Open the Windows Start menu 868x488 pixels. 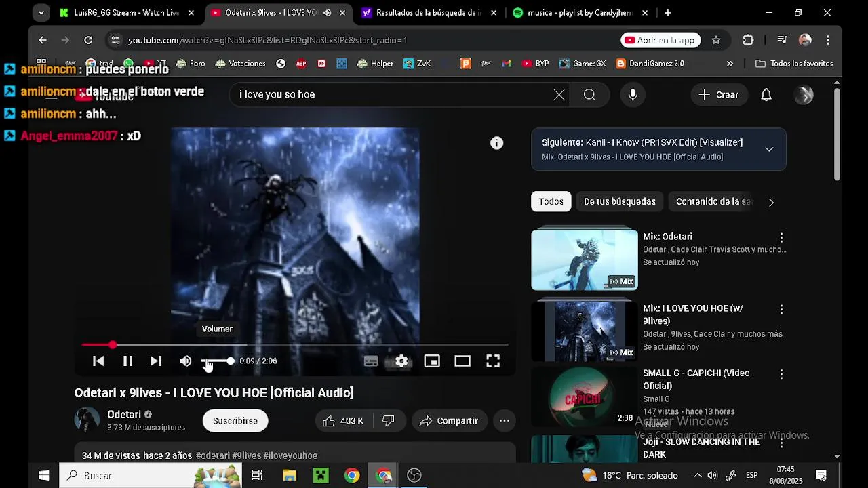(x=43, y=475)
